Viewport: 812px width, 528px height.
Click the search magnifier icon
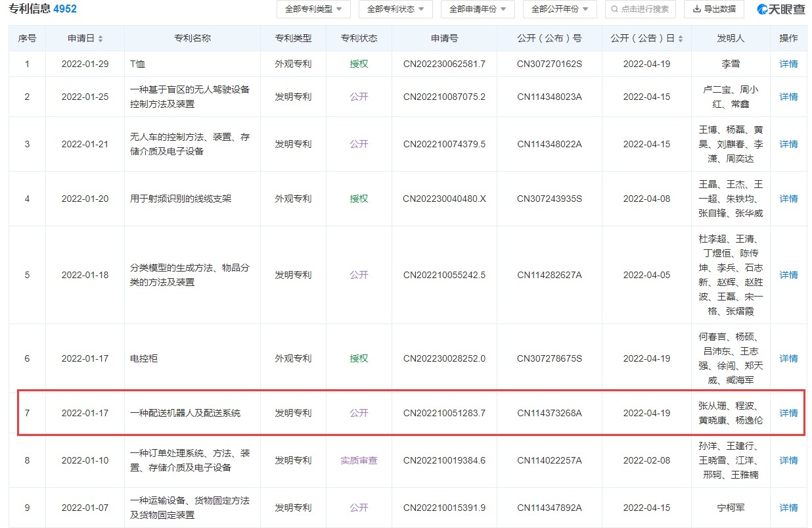[614, 9]
